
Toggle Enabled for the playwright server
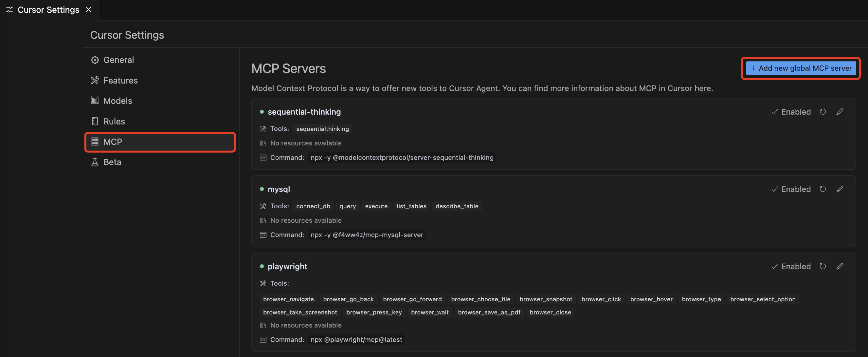[791, 266]
